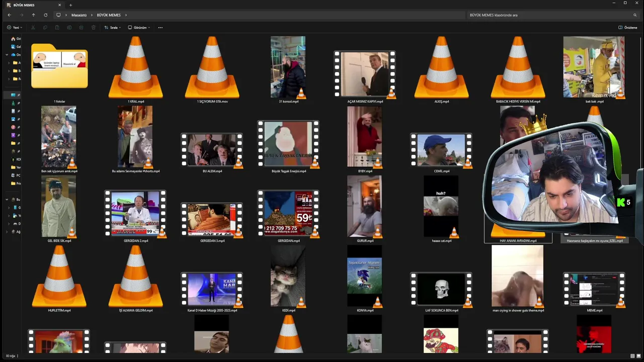The width and height of the screenshot is (644, 362).
Task: Click Masaüstü in the breadcrumb path
Action: [x=79, y=15]
